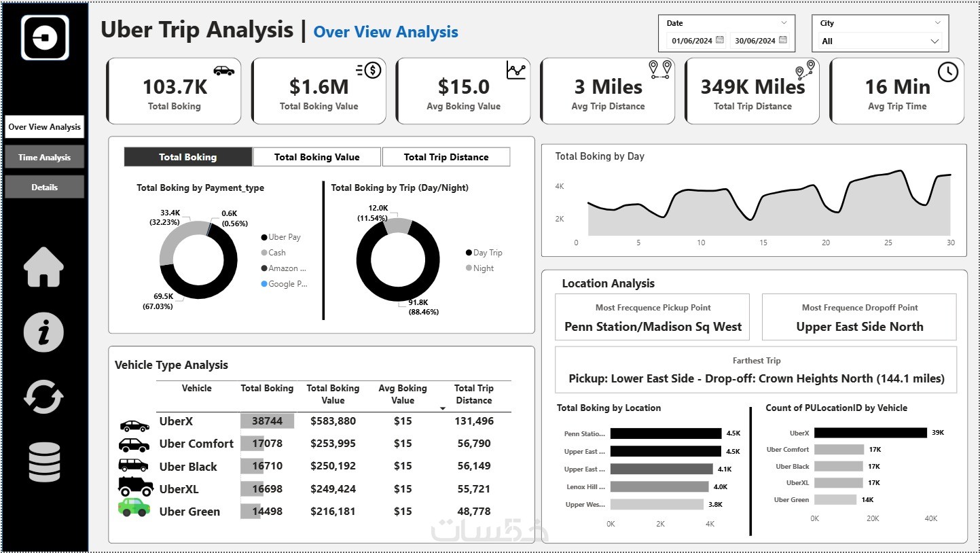The image size is (980, 553).
Task: Click the Lenox Hill bar in location chart
Action: click(x=659, y=486)
